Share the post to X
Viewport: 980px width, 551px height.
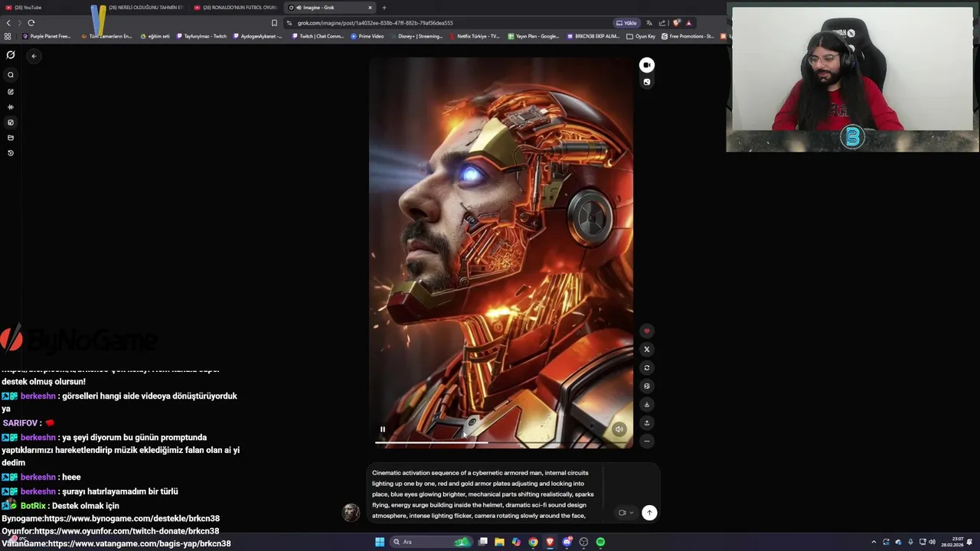647,349
